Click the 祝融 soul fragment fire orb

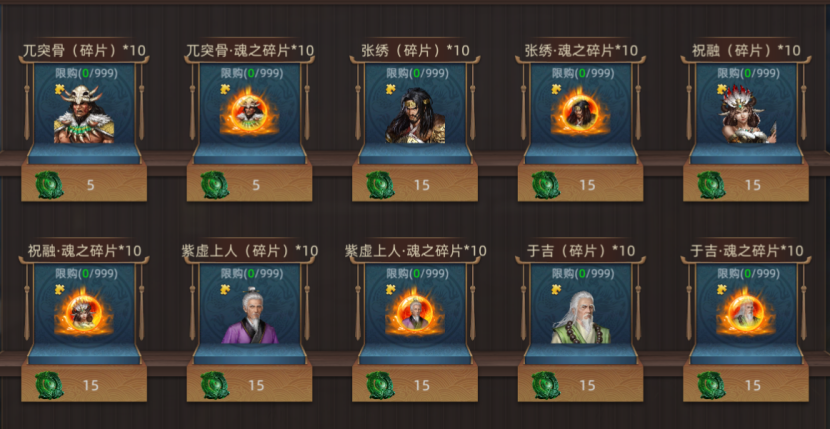(84, 314)
